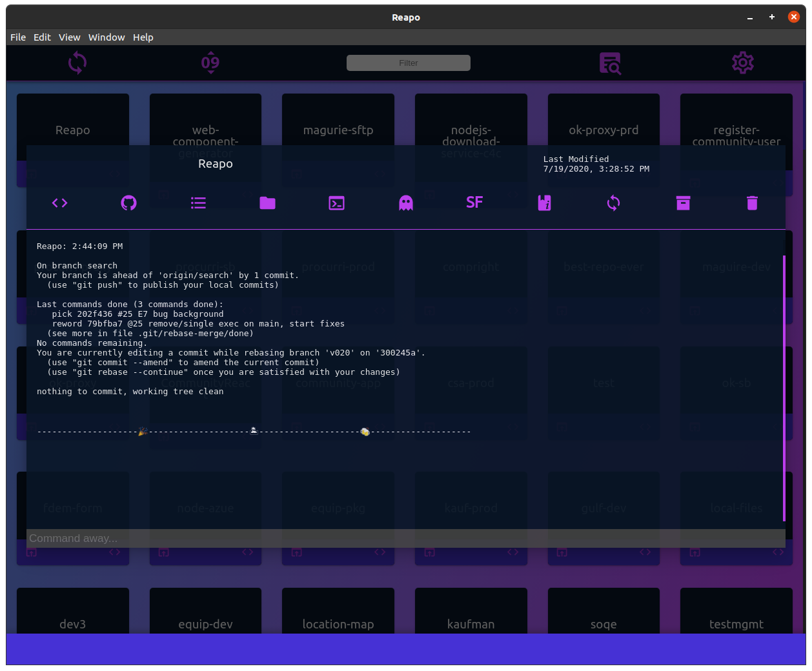Viewport: 812px width, 671px height.
Task: Click the 'Last Modified' label
Action: [576, 159]
